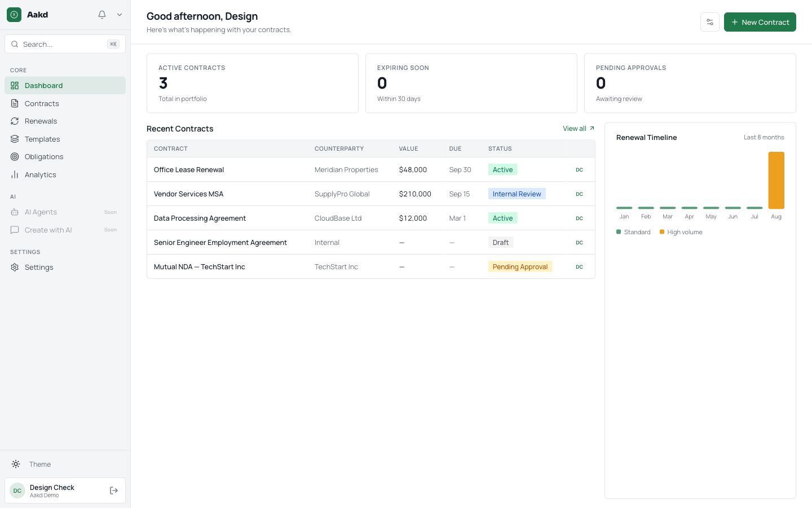The width and height of the screenshot is (812, 508).
Task: Click the log out icon
Action: (114, 491)
